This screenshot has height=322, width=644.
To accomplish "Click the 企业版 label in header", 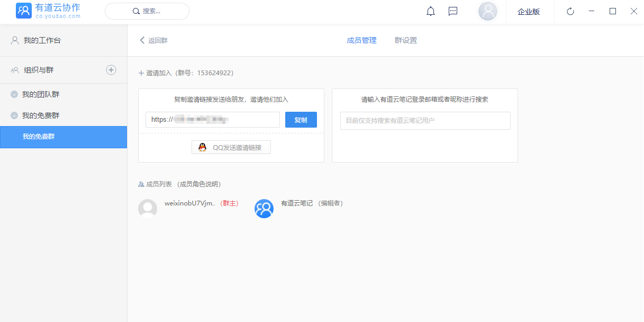I will tap(529, 12).
